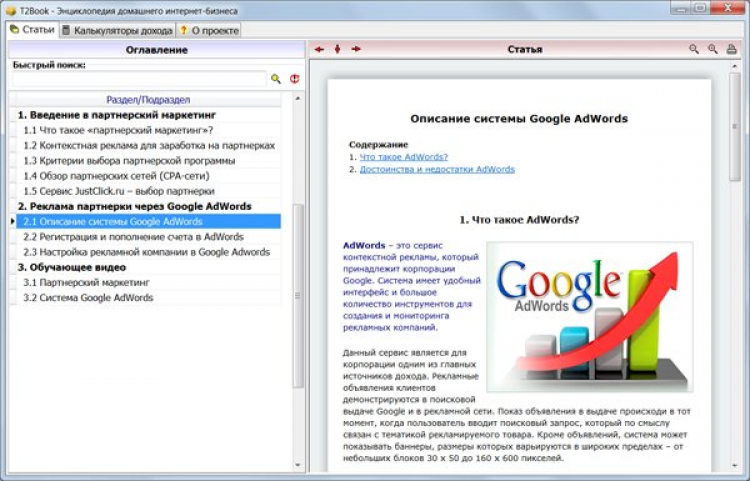Click contents list scroll up arrow
The image size is (750, 481).
pyautogui.click(x=298, y=98)
